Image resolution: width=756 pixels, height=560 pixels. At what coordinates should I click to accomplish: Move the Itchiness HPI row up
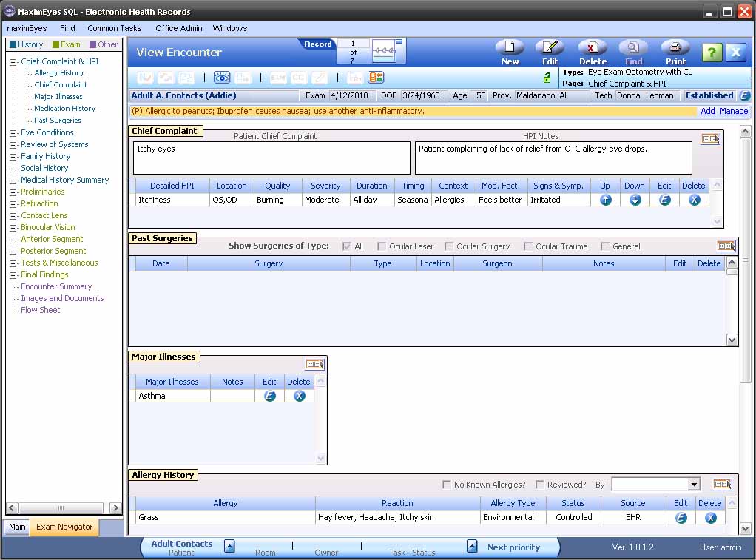tap(606, 200)
